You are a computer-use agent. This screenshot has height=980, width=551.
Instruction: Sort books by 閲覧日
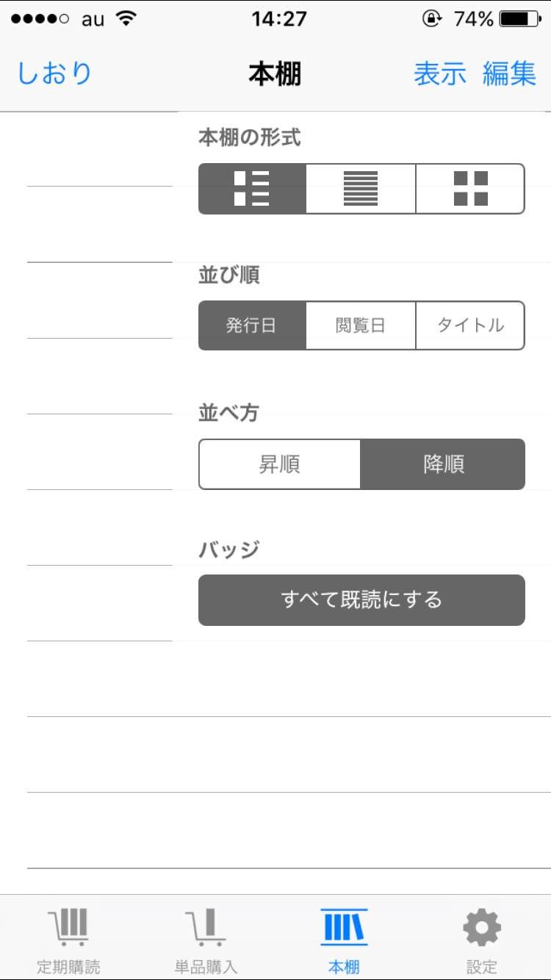click(361, 325)
